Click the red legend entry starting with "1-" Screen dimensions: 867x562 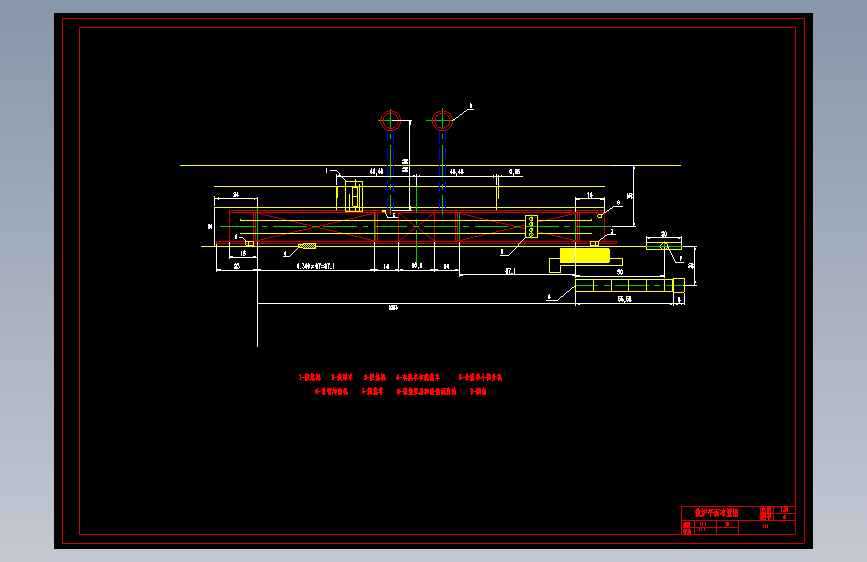coord(310,377)
